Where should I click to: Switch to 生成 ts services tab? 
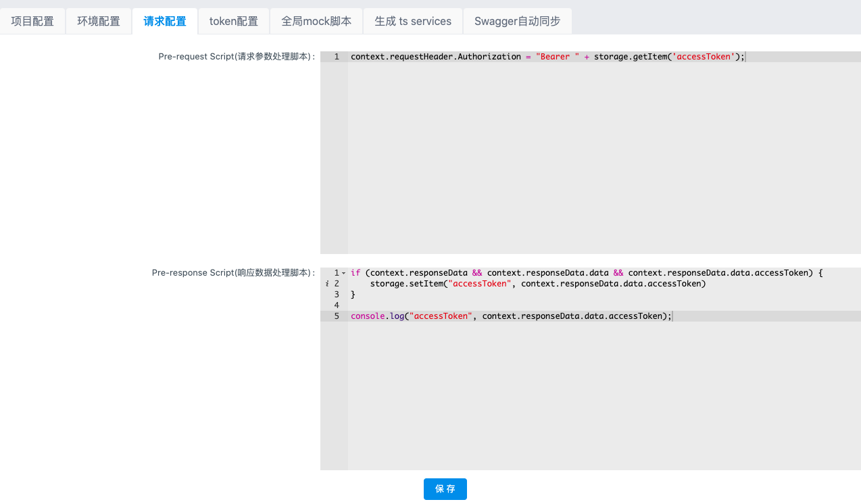coord(413,21)
